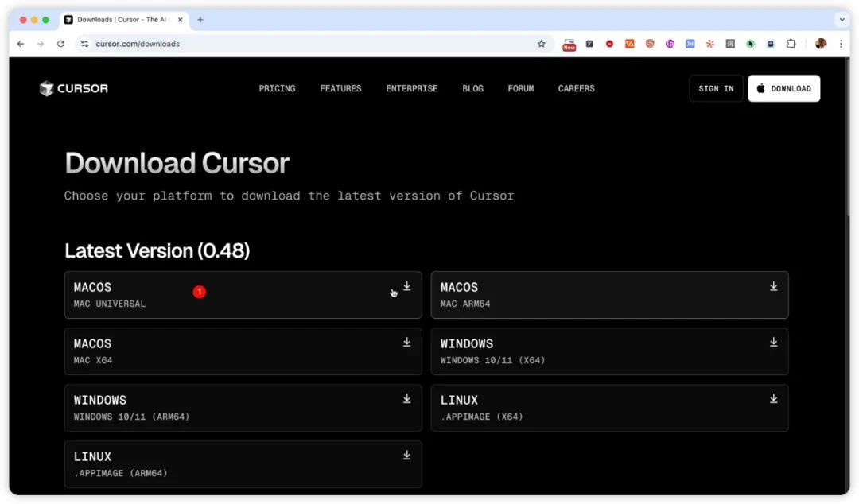This screenshot has height=504, width=859.
Task: Click the 'Download Cursor' heading
Action: tap(177, 163)
